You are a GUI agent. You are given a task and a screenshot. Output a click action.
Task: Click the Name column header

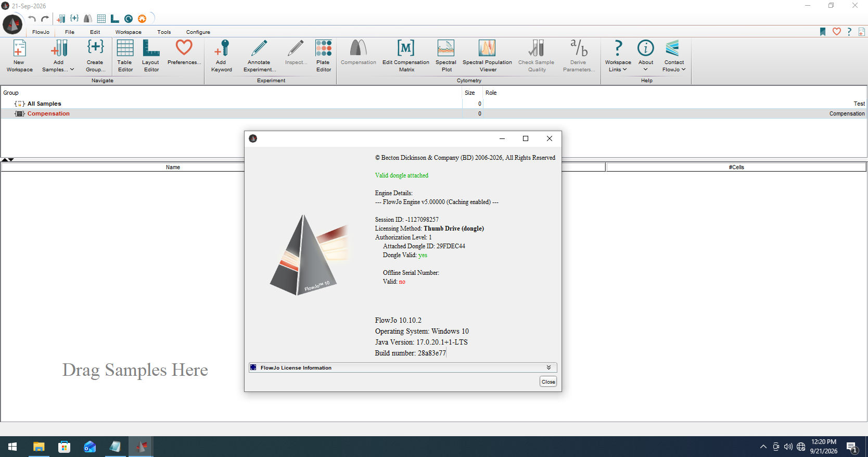tap(173, 167)
